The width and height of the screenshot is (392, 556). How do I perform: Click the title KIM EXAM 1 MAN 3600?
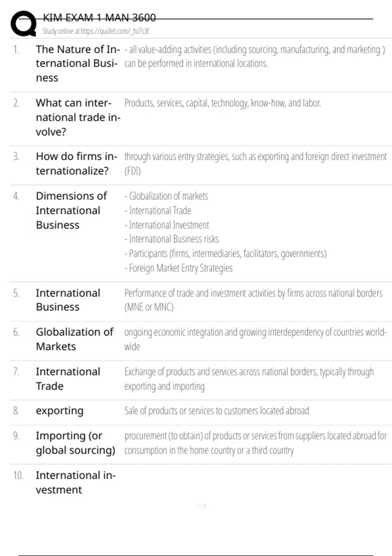[99, 18]
